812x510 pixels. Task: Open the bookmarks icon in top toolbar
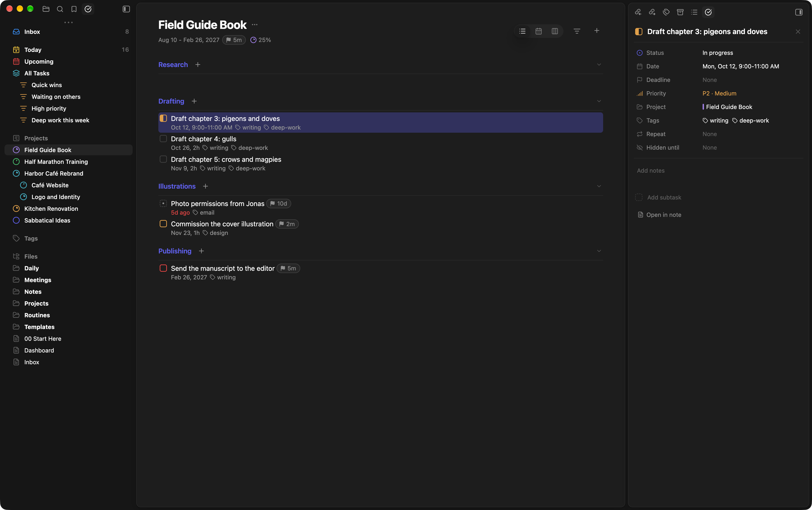coord(74,9)
